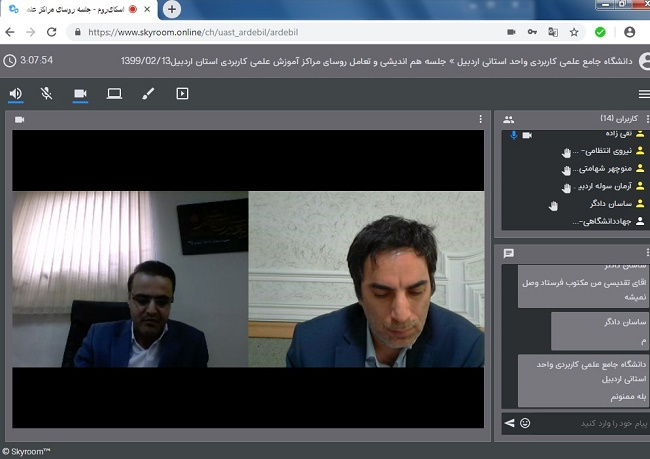Open the video panel options menu
650x459 pixels.
480,119
